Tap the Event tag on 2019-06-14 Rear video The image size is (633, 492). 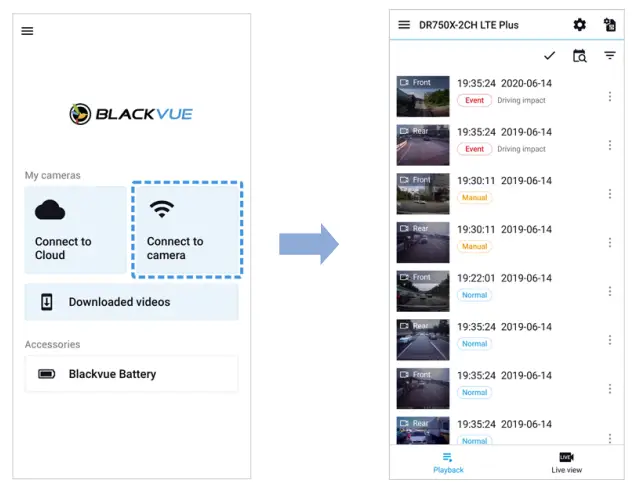(x=474, y=149)
